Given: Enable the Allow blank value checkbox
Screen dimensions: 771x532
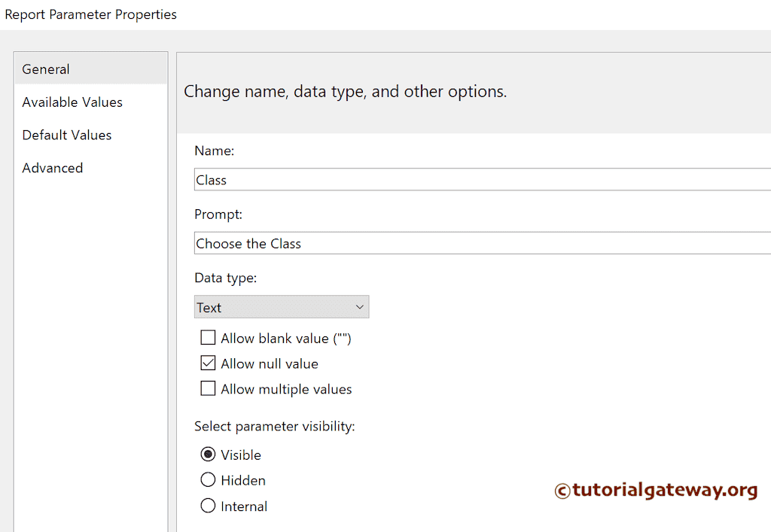Looking at the screenshot, I should point(208,337).
